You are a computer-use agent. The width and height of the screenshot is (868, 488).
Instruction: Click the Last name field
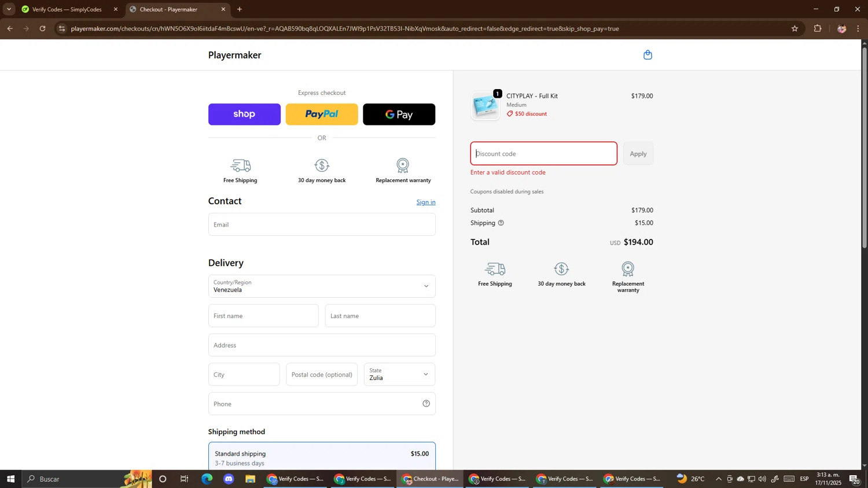380,316
